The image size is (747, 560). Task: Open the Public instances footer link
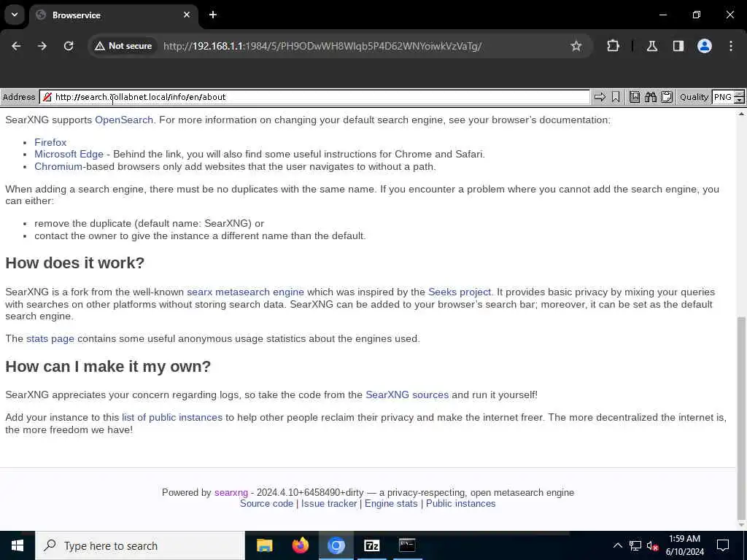point(461,503)
